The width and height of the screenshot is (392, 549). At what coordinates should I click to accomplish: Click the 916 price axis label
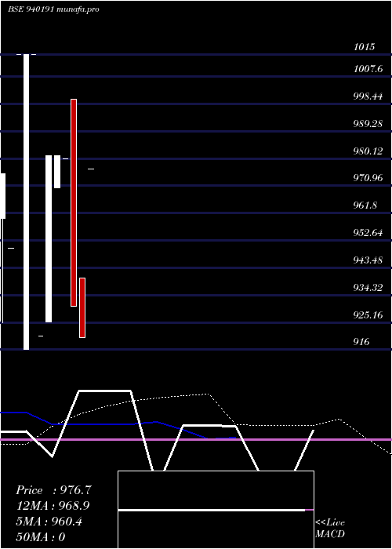point(361,342)
